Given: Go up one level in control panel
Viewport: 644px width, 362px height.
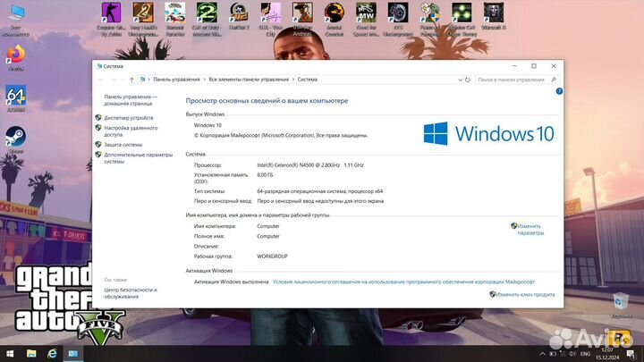Looking at the screenshot, I should [131, 80].
